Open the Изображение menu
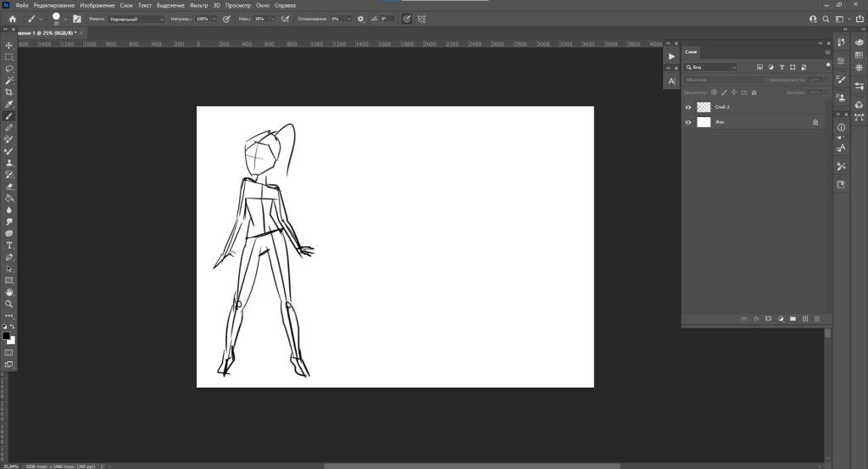This screenshot has height=469, width=868. (97, 5)
